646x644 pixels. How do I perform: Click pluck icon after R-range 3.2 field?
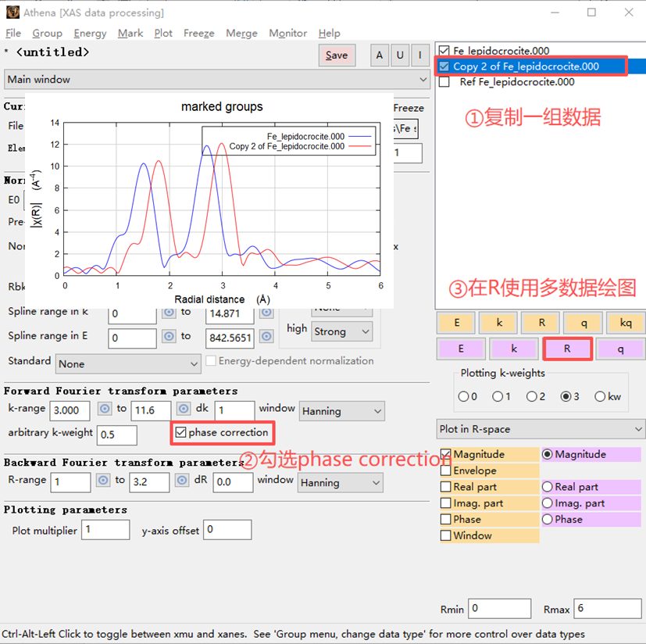point(182,481)
